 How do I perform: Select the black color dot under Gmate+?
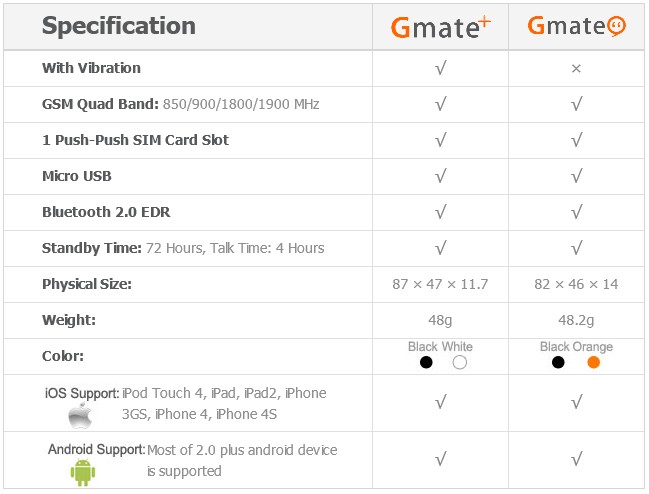426,362
